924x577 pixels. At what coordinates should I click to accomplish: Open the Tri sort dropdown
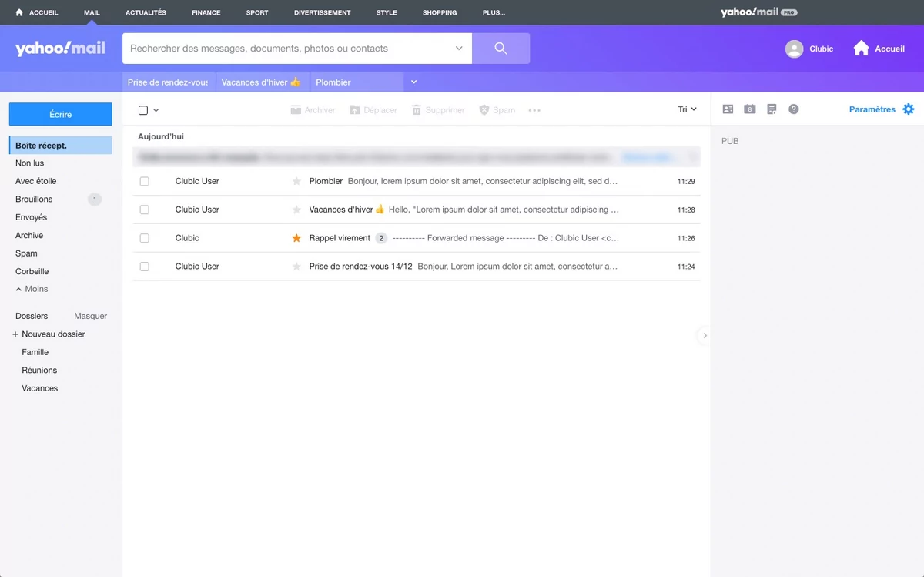(687, 109)
